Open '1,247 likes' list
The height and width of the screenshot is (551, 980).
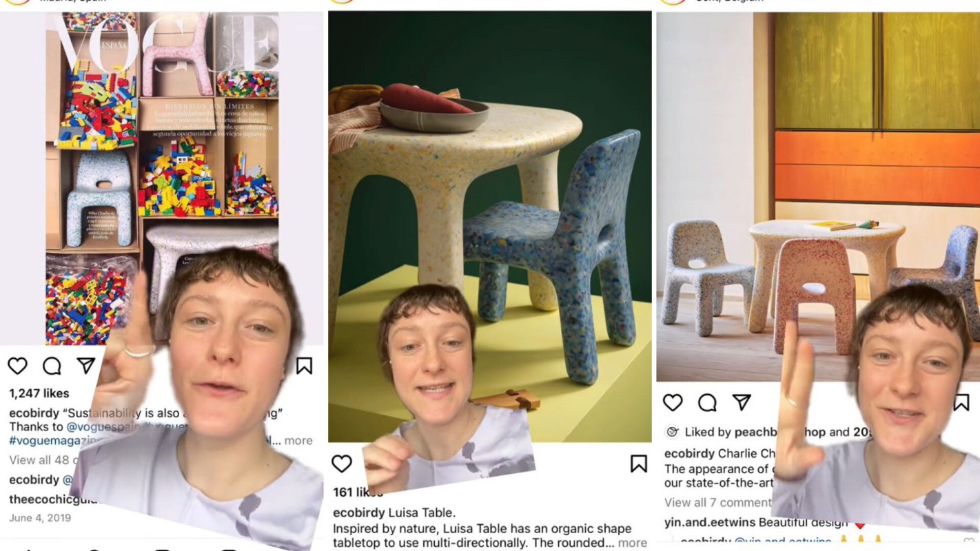click(x=39, y=393)
